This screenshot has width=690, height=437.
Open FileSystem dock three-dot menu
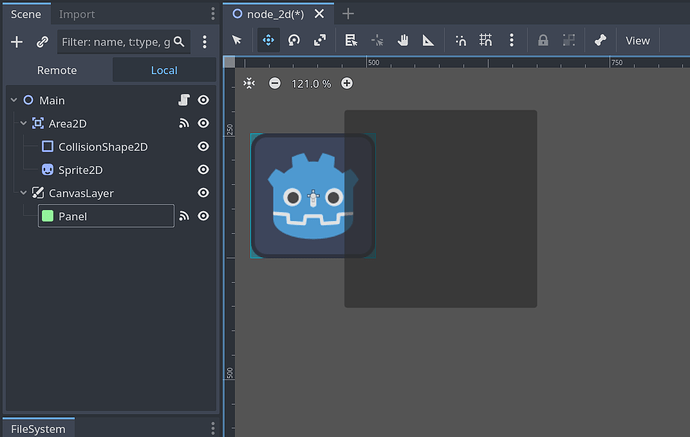click(x=213, y=428)
